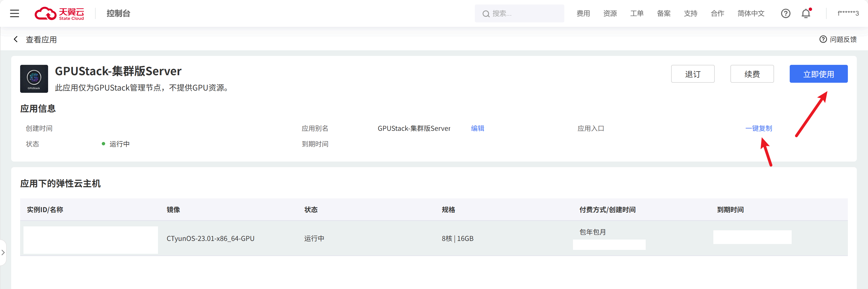This screenshot has height=289, width=868.
Task: Click the 实例ID/名称 column header
Action: tap(45, 210)
